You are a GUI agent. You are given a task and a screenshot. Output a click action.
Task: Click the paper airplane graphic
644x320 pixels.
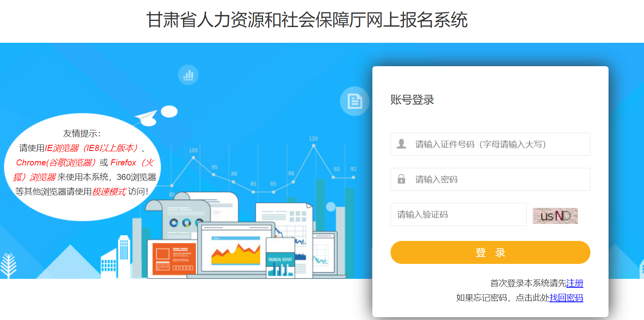click(146, 118)
